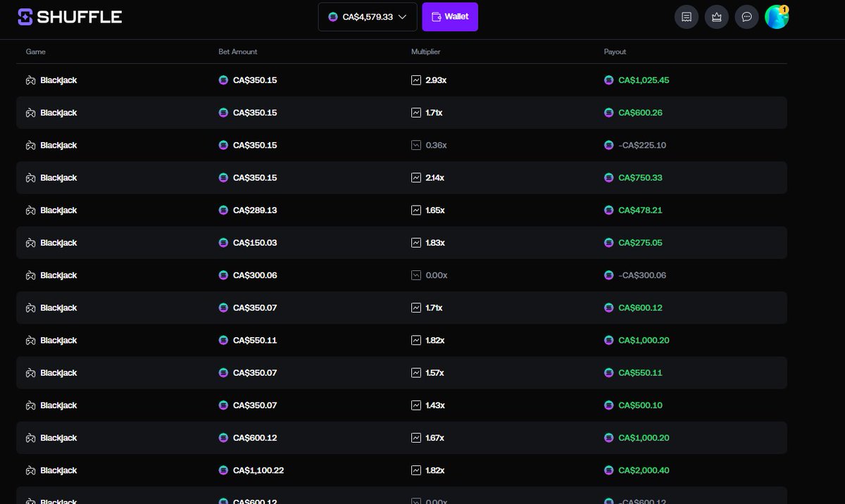Click chart icon beside 1.57x multiplier

[x=416, y=373]
